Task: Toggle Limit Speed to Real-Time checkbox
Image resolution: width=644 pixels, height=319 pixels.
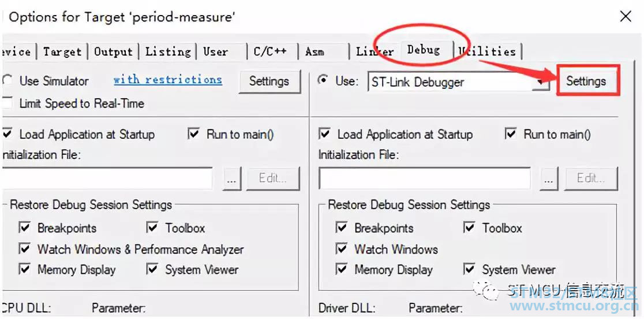Action: tap(7, 103)
